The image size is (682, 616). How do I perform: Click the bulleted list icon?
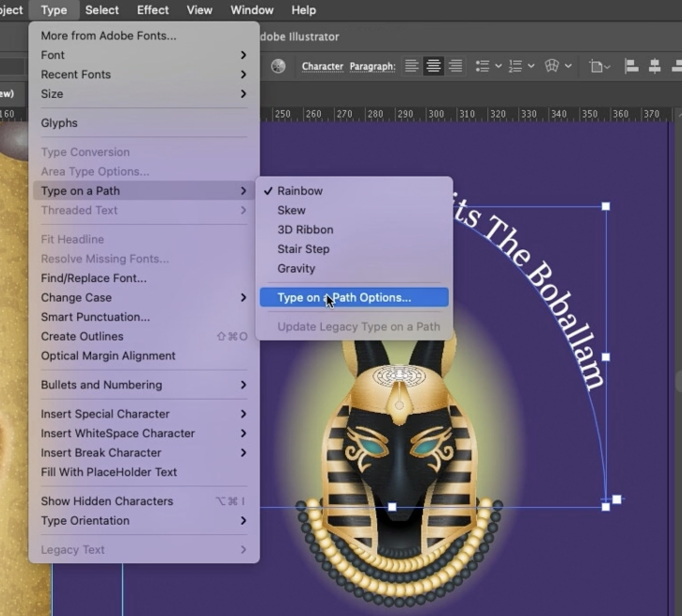point(483,66)
